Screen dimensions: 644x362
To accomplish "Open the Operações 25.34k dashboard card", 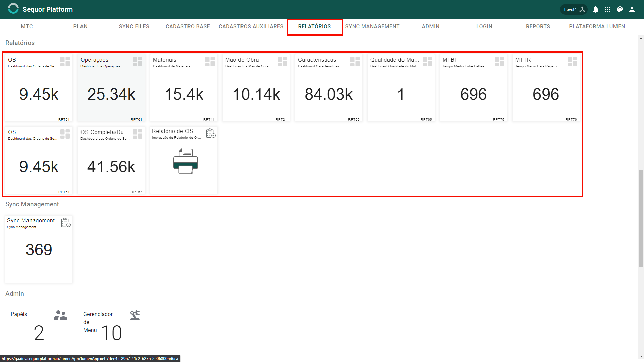I will click(111, 88).
